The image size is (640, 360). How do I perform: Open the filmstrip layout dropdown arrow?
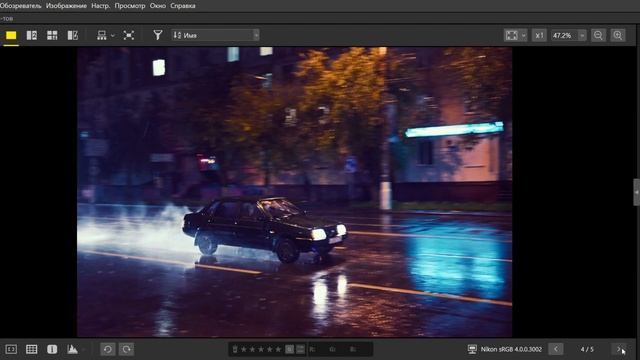(113, 36)
